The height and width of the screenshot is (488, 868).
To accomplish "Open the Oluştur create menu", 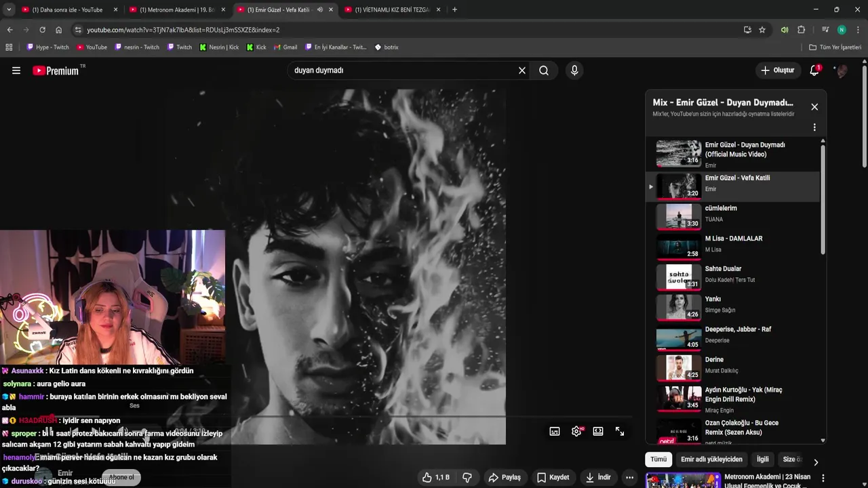I will tap(778, 70).
